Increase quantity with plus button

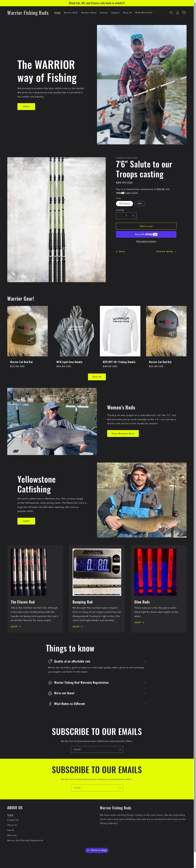133,216
